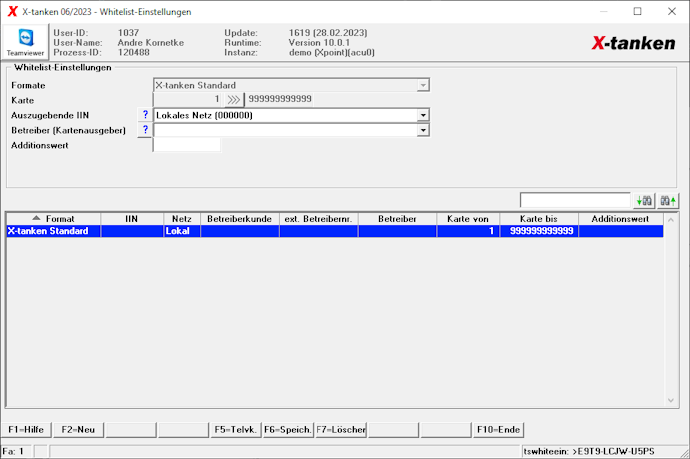Click the F5=Telvk. button
690x459 pixels.
(235, 430)
